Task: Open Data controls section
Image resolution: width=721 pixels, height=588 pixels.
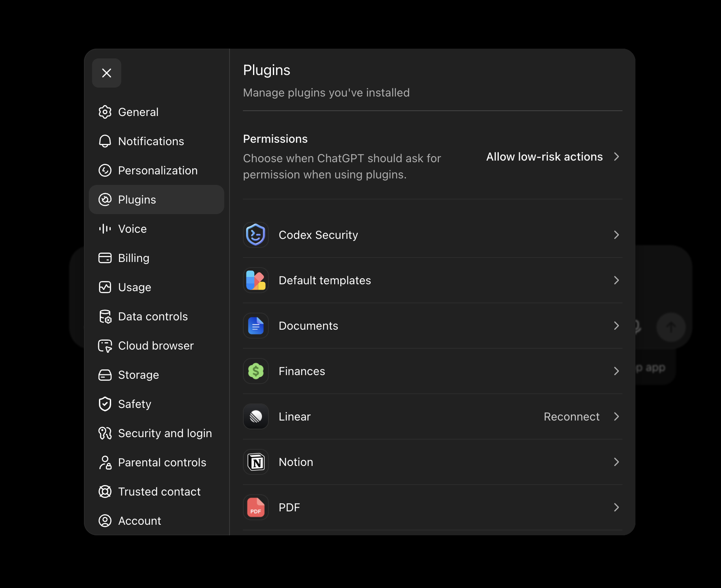Action: pos(157,316)
